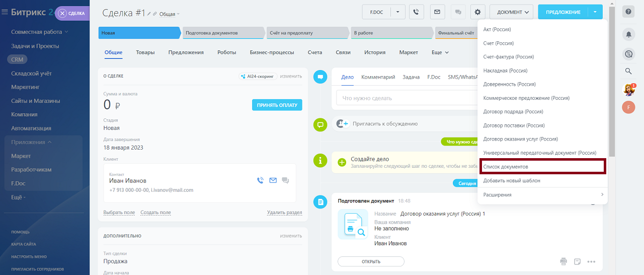Select the Подготовка документов stage
This screenshot has width=644, height=275.
pos(221,33)
